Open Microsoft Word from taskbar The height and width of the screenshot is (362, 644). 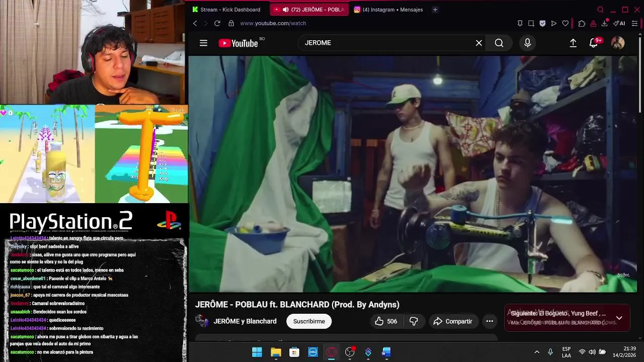click(x=386, y=352)
